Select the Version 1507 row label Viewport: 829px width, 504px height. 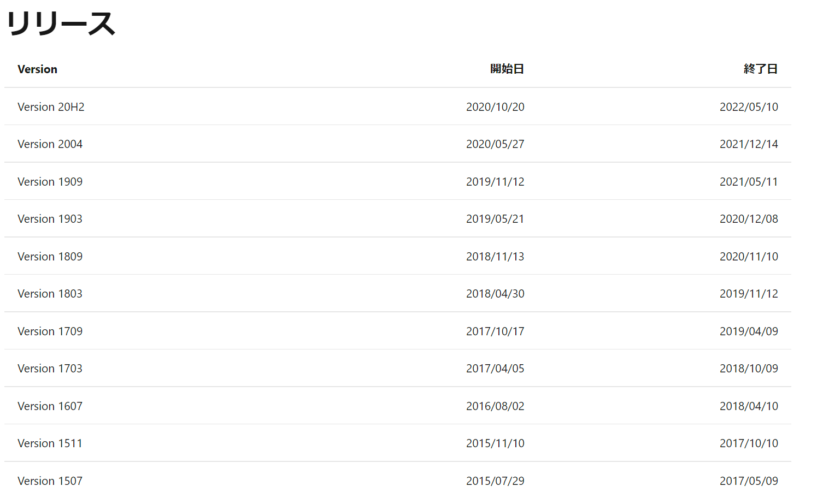coord(50,481)
